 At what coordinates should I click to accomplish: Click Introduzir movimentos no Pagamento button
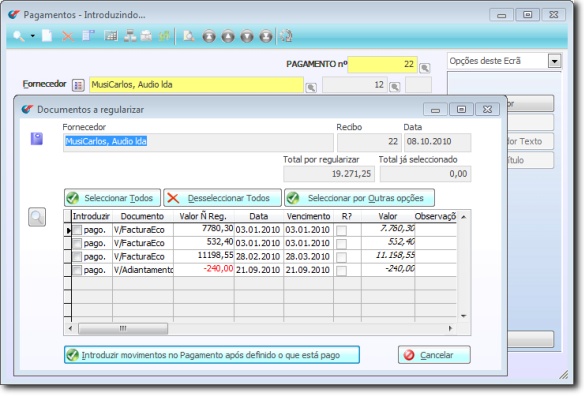212,355
